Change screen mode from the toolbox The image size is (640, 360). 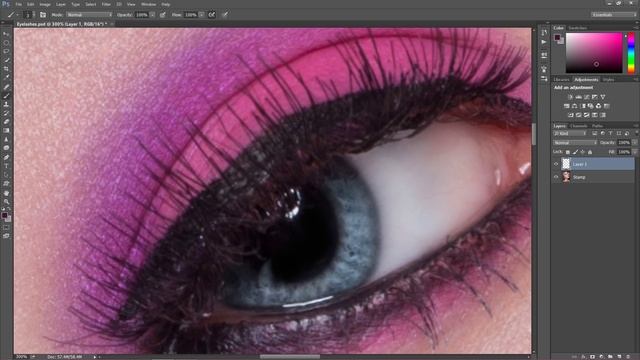coord(6,236)
